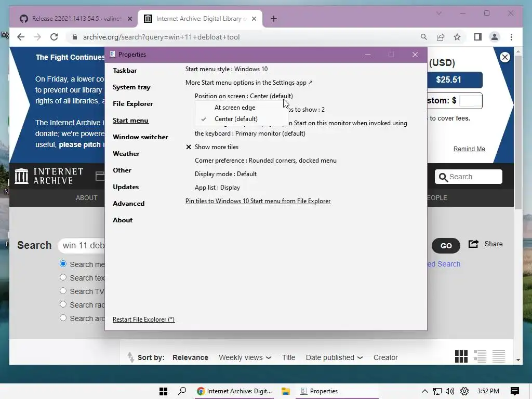Select Search radio transcripts radio button
Screen dimensions: 532x399
tap(63, 304)
